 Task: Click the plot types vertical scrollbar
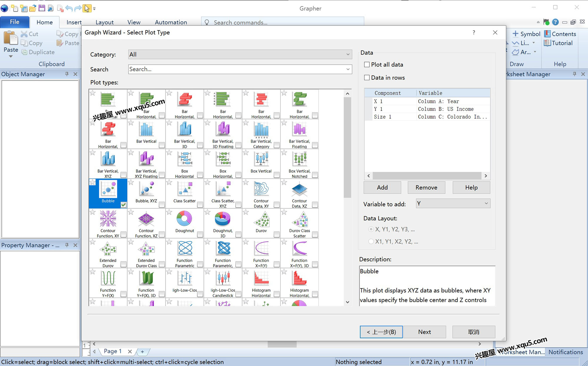pos(347,147)
